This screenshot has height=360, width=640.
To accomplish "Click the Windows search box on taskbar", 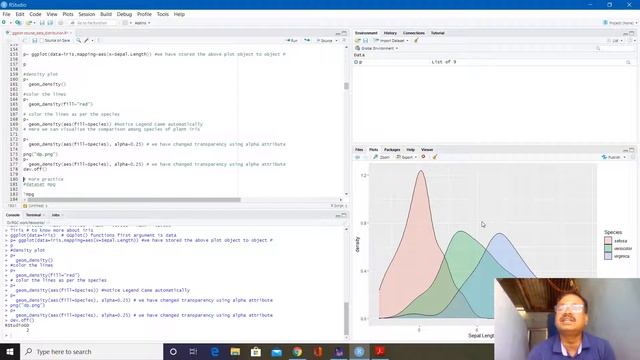I will point(91,351).
